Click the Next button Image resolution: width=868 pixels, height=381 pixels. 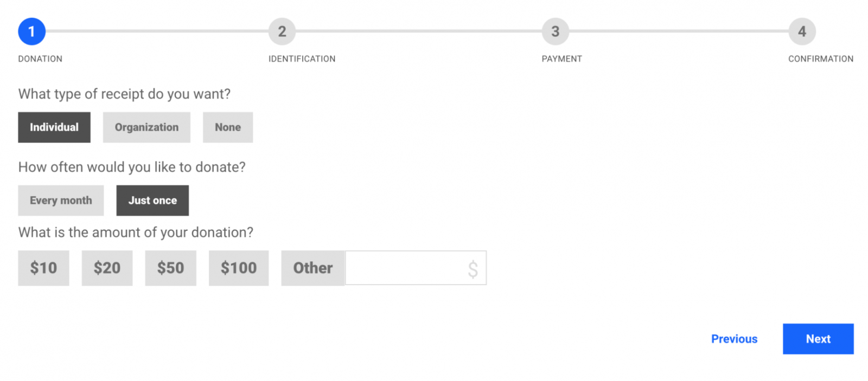coord(818,339)
